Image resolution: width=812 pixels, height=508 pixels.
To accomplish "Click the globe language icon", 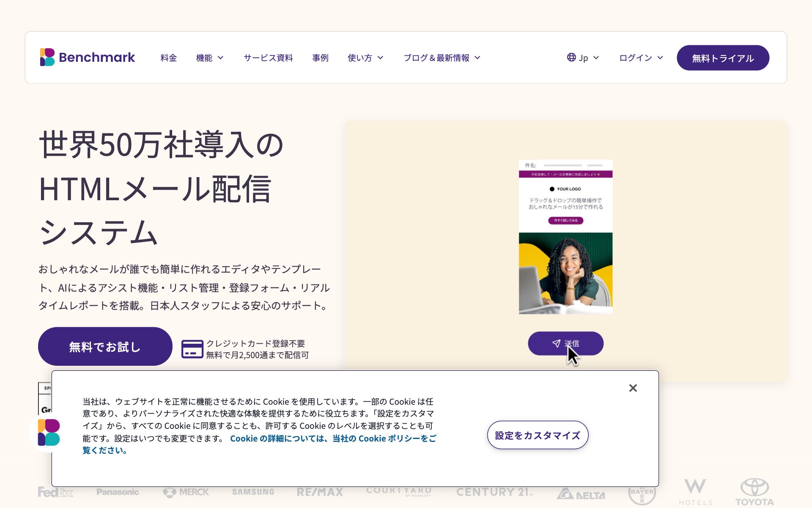I will point(571,57).
